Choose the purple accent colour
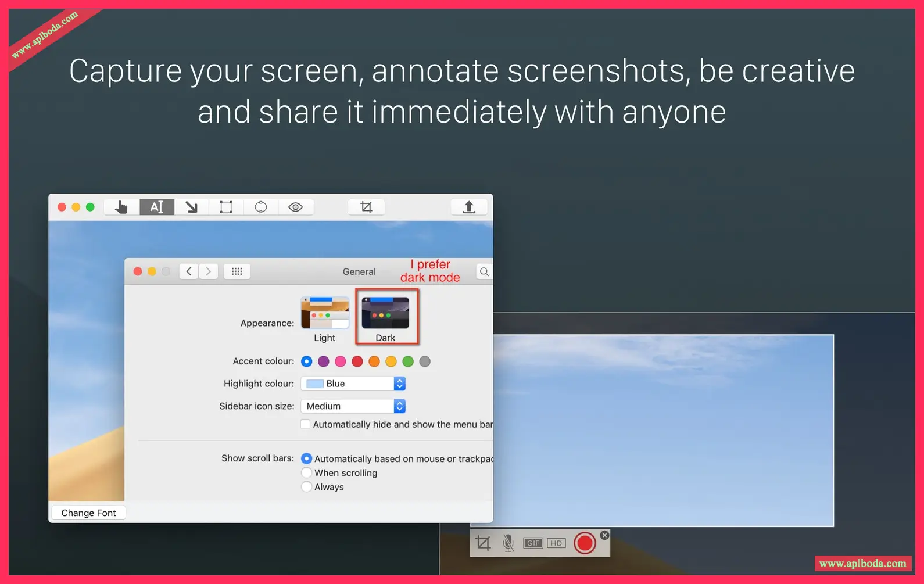Screen dimensions: 924x584 pyautogui.click(x=324, y=361)
